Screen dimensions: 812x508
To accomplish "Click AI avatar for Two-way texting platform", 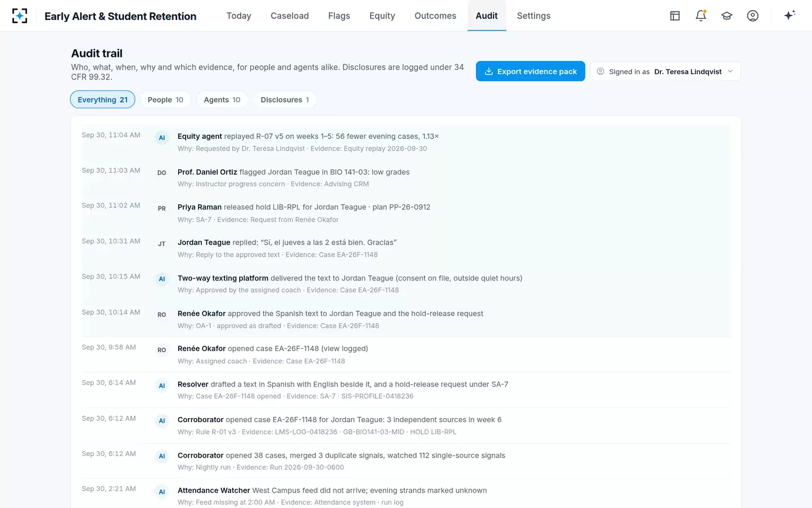I will coord(162,279).
